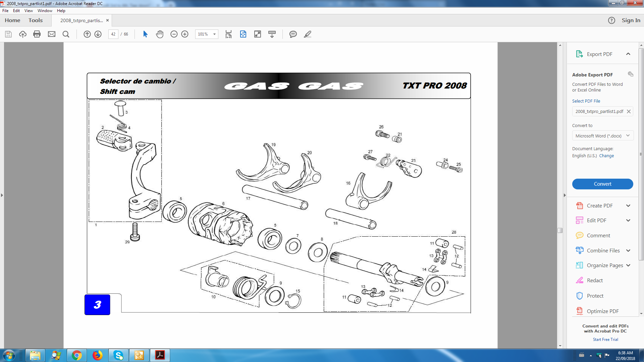Toggle fit page to window mode

pos(243,34)
